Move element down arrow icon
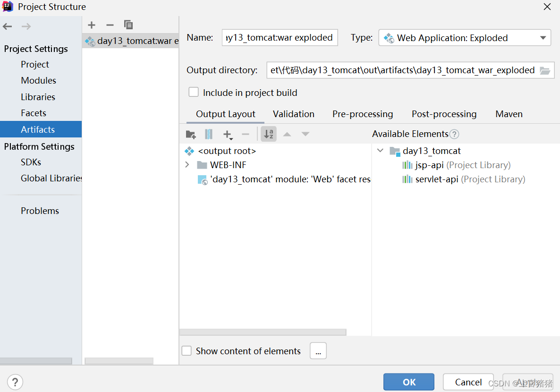 tap(305, 134)
